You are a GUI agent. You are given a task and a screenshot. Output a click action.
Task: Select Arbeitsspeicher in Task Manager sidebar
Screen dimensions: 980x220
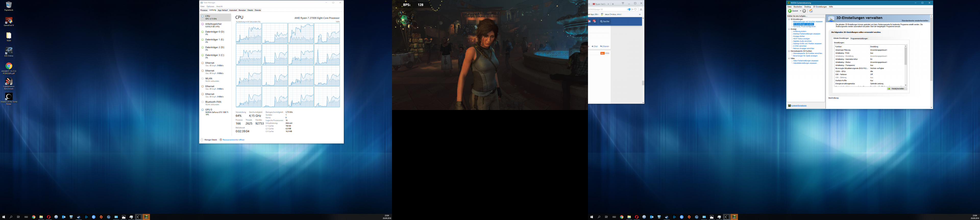click(x=216, y=25)
